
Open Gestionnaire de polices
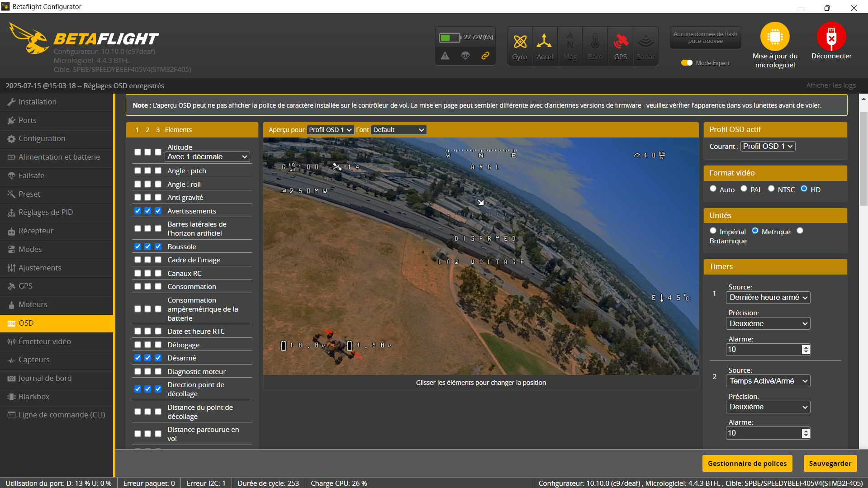click(747, 463)
